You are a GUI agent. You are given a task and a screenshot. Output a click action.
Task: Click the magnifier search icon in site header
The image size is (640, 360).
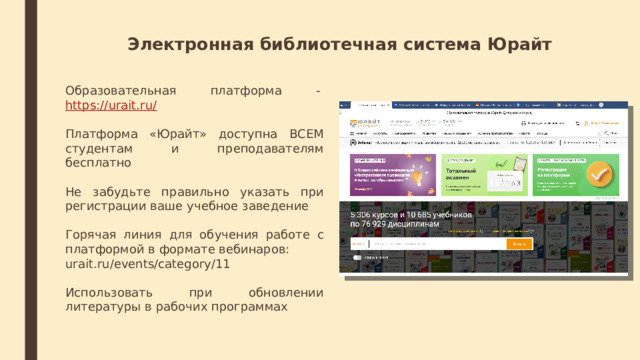(607, 133)
